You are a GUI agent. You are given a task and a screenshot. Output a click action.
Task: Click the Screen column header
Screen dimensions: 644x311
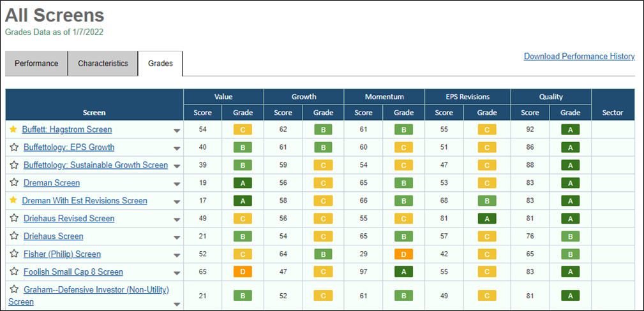coord(94,112)
